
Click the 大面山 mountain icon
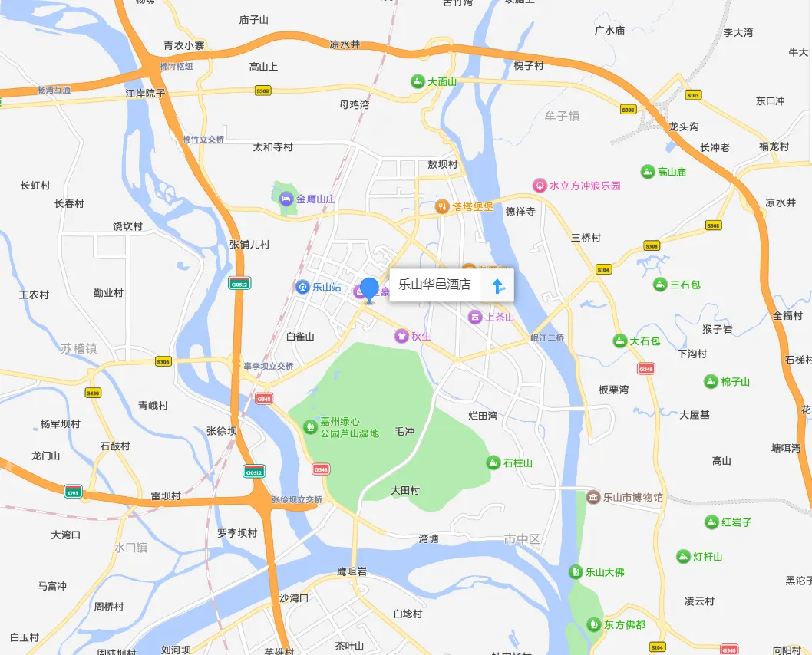(x=418, y=81)
